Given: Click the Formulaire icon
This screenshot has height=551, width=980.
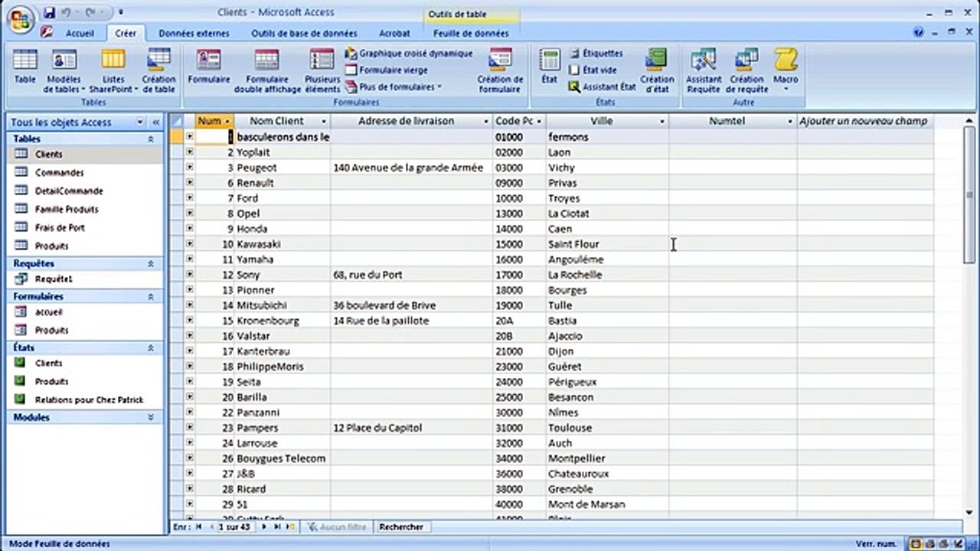Looking at the screenshot, I should [209, 66].
